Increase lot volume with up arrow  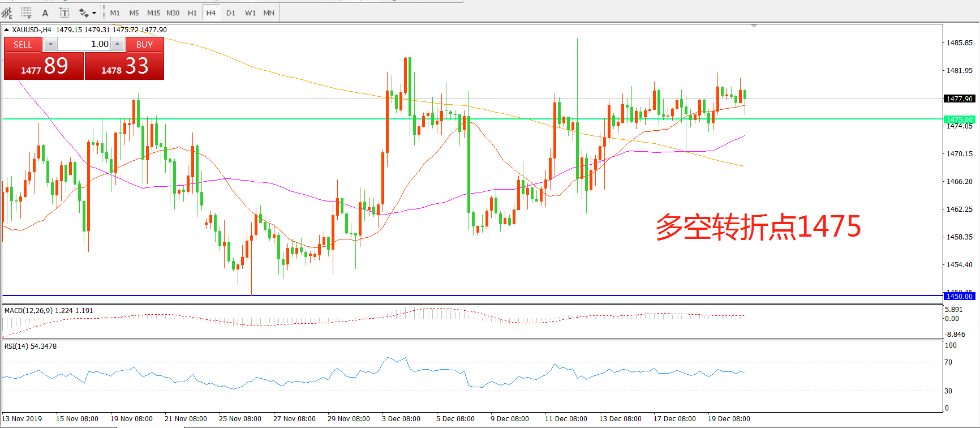pos(117,44)
